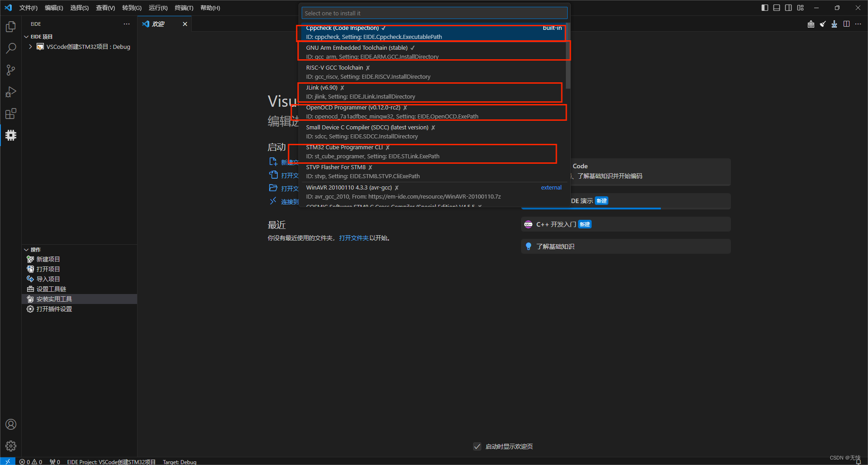
Task: Select RISC-V GCC Toolchain entry
Action: pyautogui.click(x=433, y=72)
